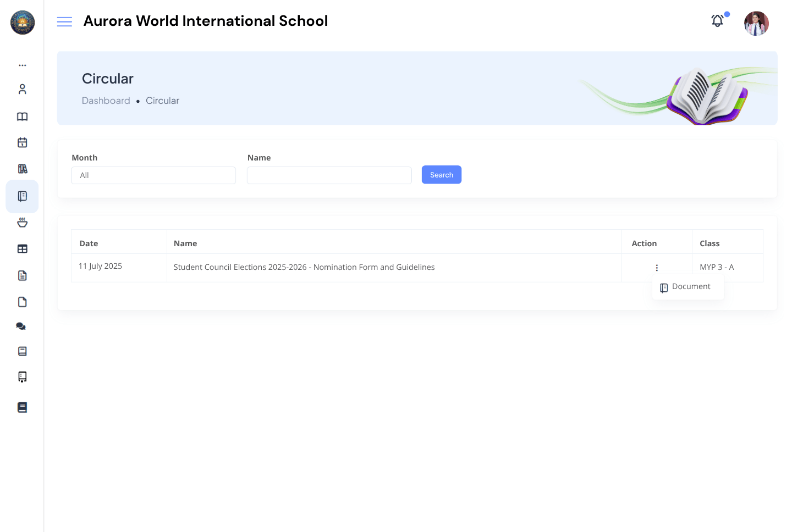
Task: Select the highlighted Circular icon
Action: [x=22, y=196]
